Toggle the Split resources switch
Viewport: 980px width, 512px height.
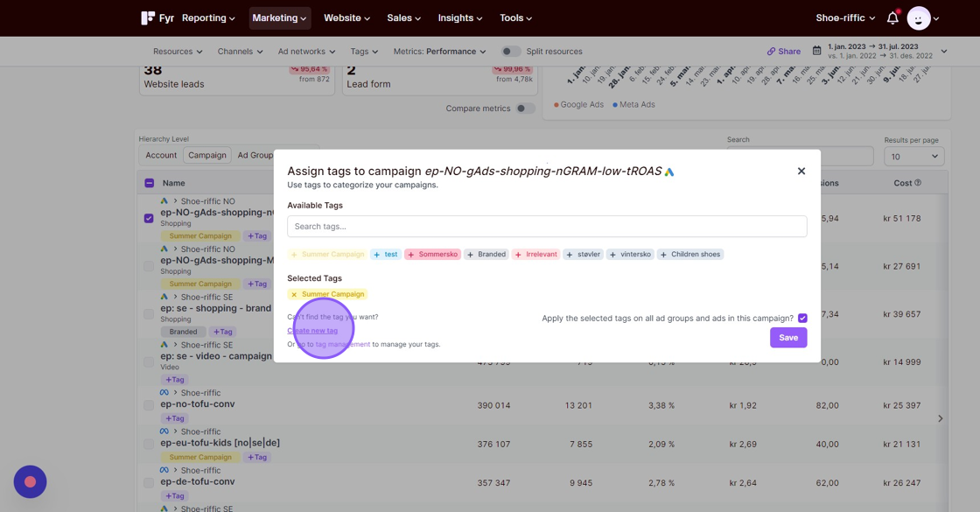[x=511, y=52]
